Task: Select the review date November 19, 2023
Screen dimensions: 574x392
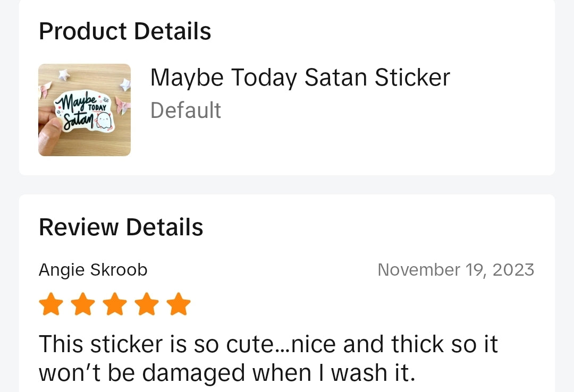Action: 455,270
